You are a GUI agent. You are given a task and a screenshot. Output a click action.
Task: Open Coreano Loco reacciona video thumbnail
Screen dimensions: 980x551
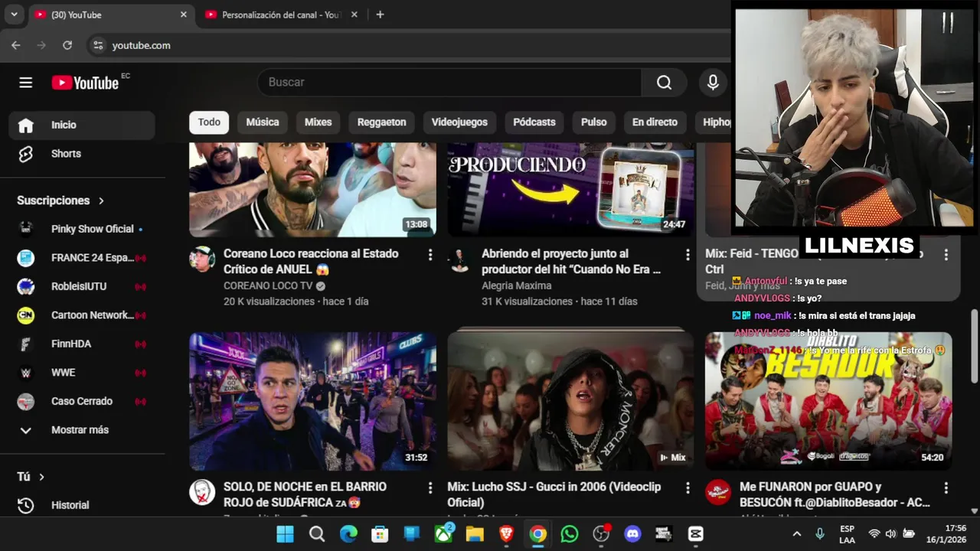coord(312,189)
